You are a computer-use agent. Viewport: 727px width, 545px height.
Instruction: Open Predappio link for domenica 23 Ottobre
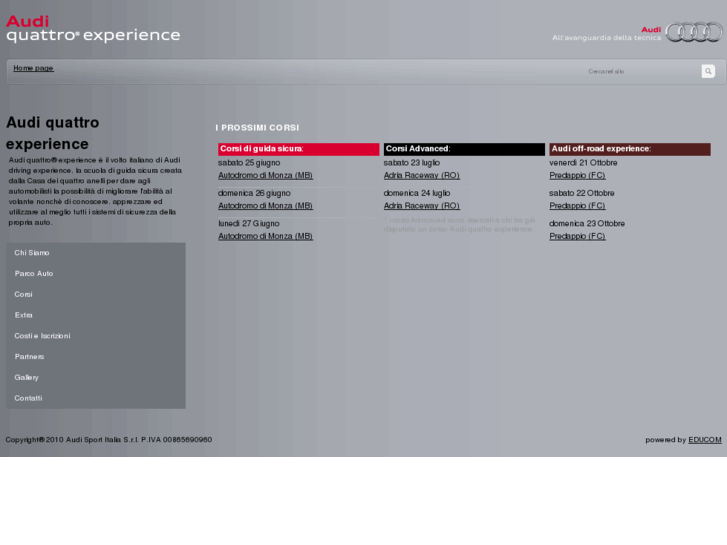click(x=577, y=236)
